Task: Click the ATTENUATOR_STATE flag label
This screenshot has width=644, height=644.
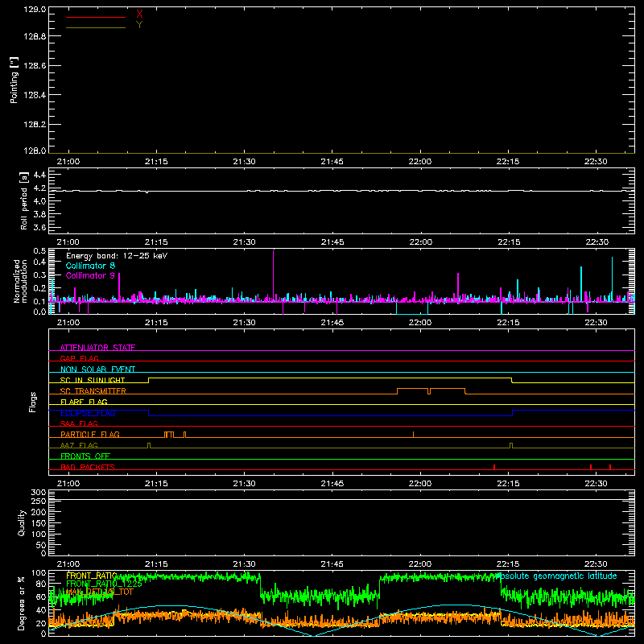Action: [x=97, y=348]
